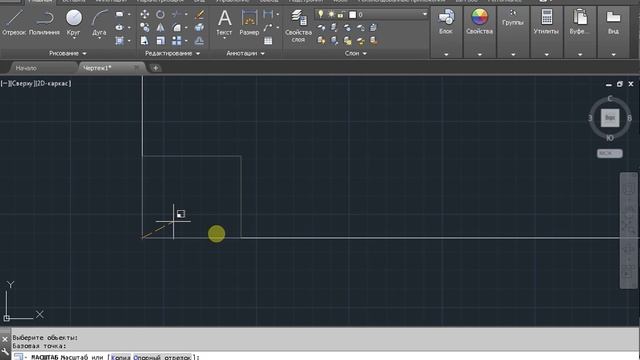Open the Группы panel icon
The height and width of the screenshot is (360, 640).
513,14
